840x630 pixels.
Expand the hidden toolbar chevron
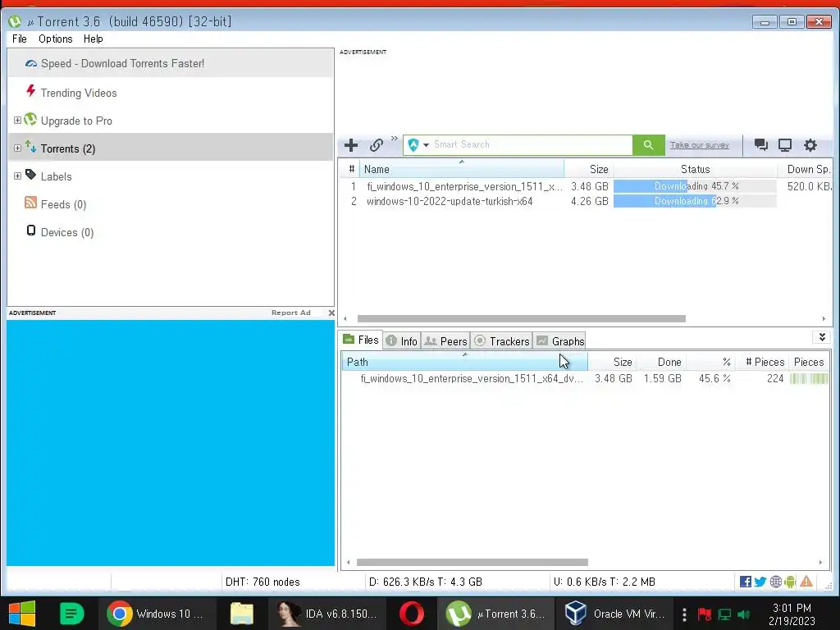[395, 138]
